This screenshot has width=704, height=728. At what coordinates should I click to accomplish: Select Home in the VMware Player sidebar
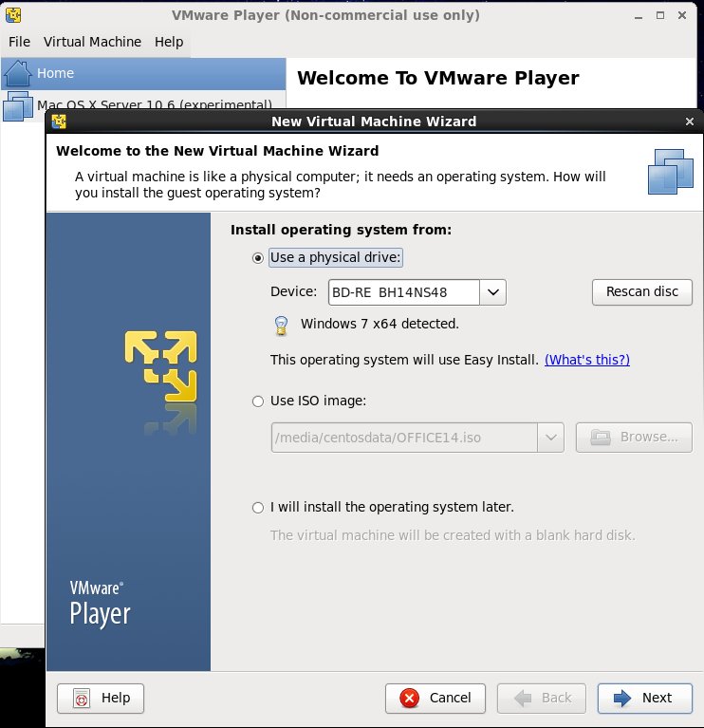point(143,73)
